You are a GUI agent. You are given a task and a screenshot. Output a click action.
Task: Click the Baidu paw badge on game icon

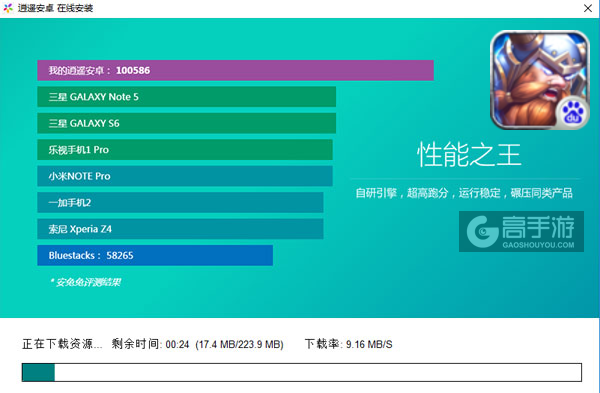[x=572, y=113]
